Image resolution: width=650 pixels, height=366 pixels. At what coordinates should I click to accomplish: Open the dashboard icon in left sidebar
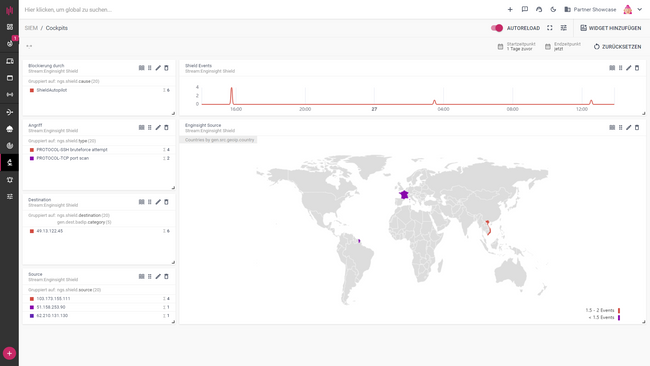tap(10, 27)
